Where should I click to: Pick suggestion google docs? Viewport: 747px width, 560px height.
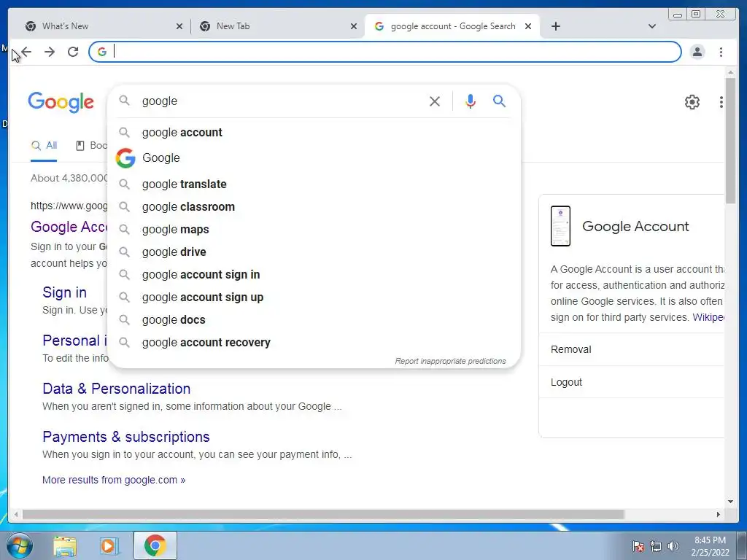click(x=314, y=319)
